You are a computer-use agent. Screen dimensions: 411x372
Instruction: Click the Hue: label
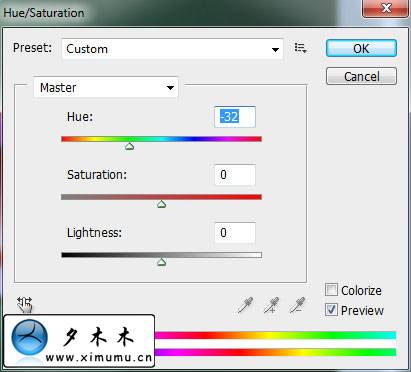(80, 117)
